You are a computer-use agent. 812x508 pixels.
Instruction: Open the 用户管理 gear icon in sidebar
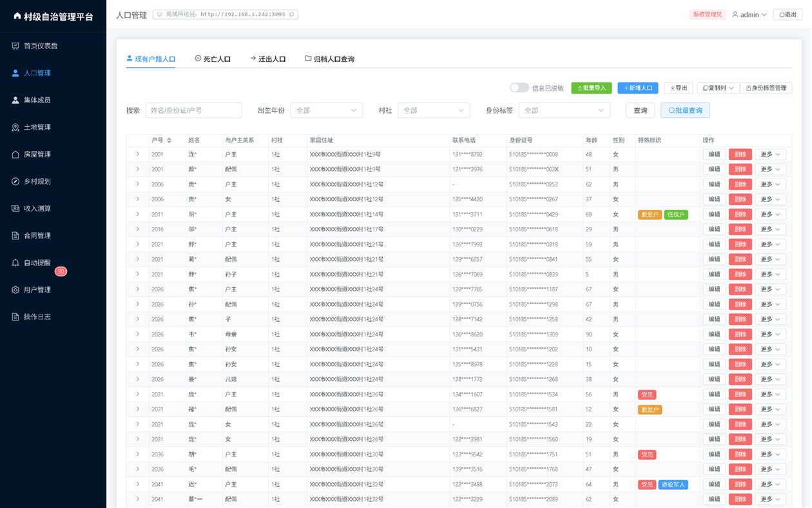tap(15, 289)
